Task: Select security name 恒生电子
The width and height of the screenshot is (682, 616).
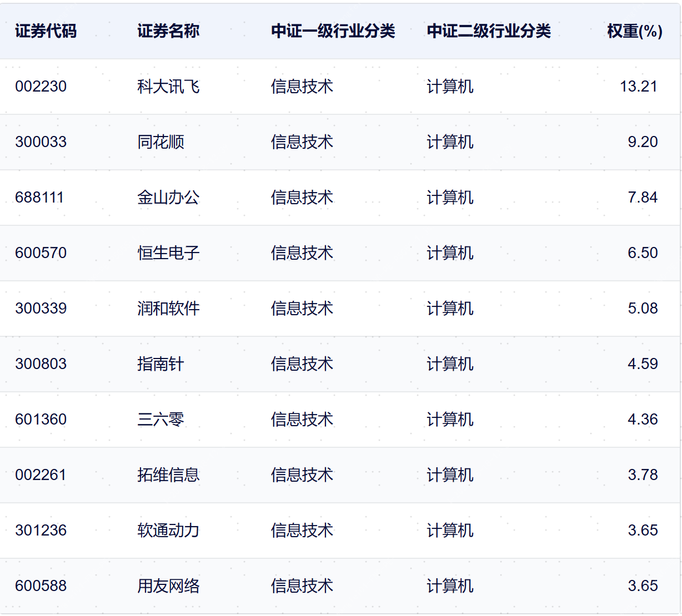Action: (x=168, y=253)
